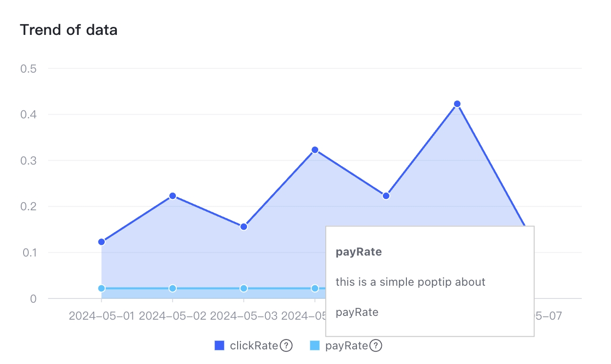Image resolution: width=611 pixels, height=364 pixels.
Task: Click the payRate point next to the tooltip
Action: (x=315, y=288)
